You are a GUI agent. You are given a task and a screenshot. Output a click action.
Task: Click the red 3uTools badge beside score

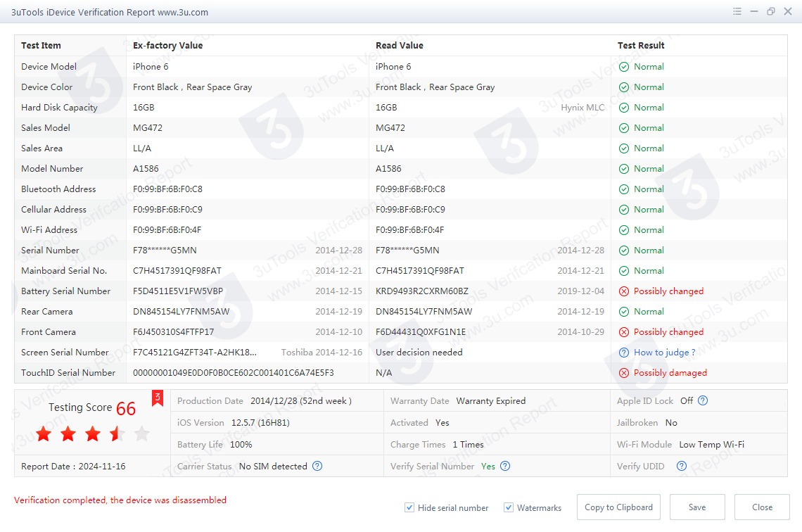pos(158,398)
